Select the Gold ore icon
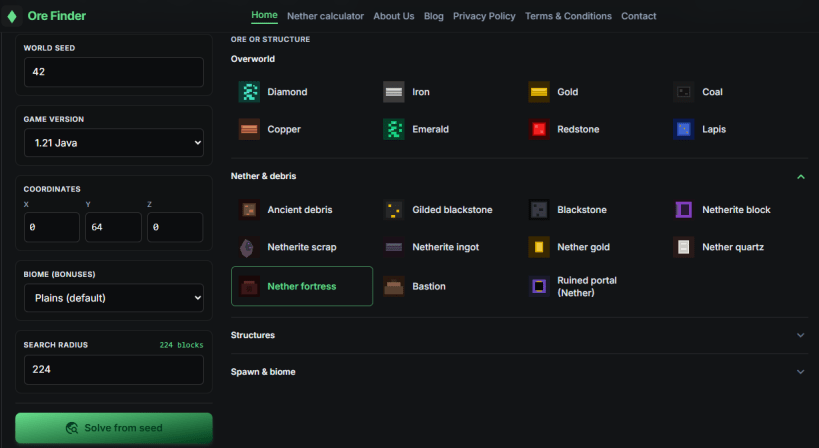This screenshot has width=819, height=448. (x=539, y=92)
